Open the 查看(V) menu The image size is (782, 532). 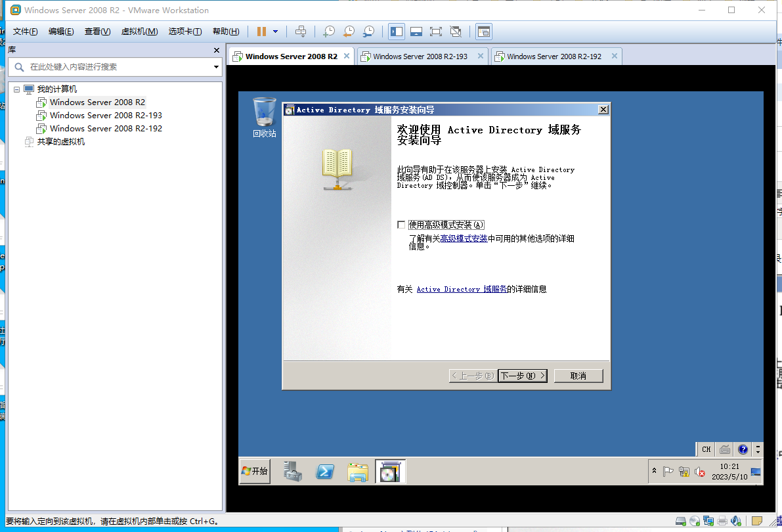[97, 32]
